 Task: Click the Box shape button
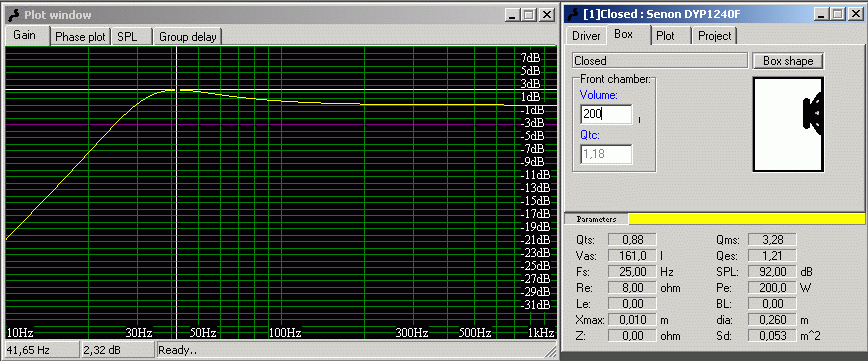[788, 61]
